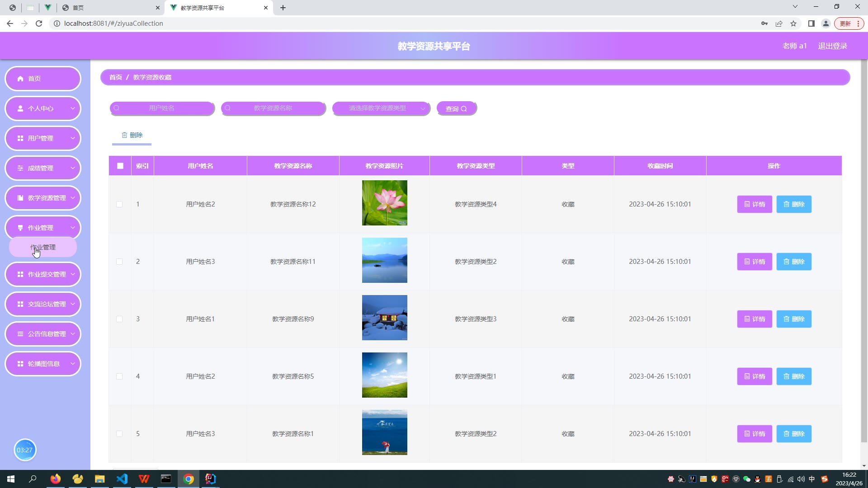This screenshot has width=868, height=488.
Task: Click the browser back arrow
Action: coord(10,23)
